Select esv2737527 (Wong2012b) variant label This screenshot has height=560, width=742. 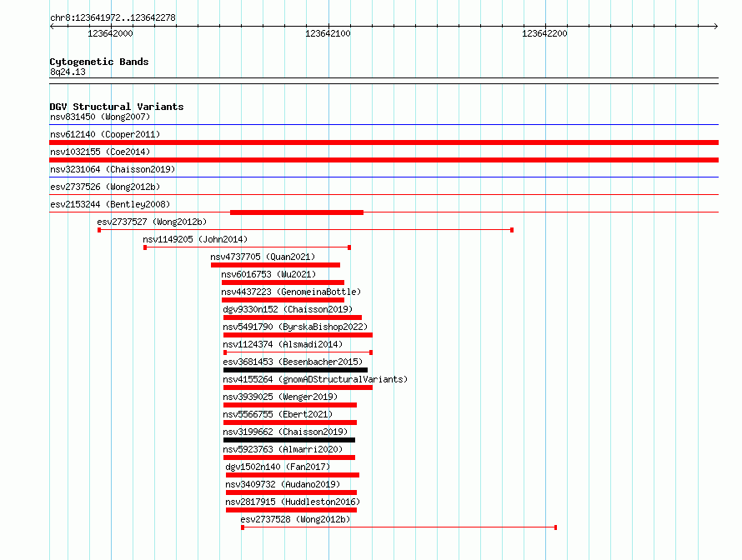[x=152, y=222]
